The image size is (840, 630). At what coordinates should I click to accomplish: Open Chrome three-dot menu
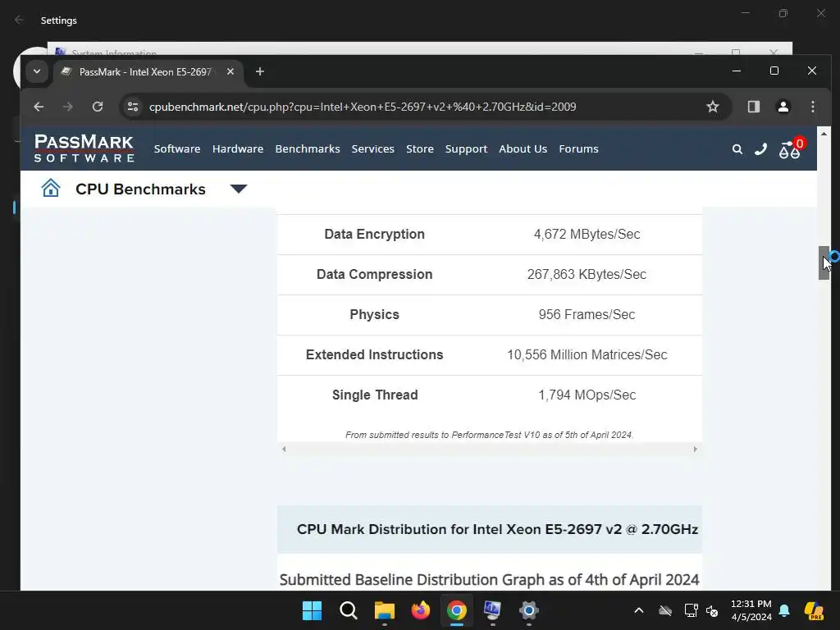coord(813,107)
